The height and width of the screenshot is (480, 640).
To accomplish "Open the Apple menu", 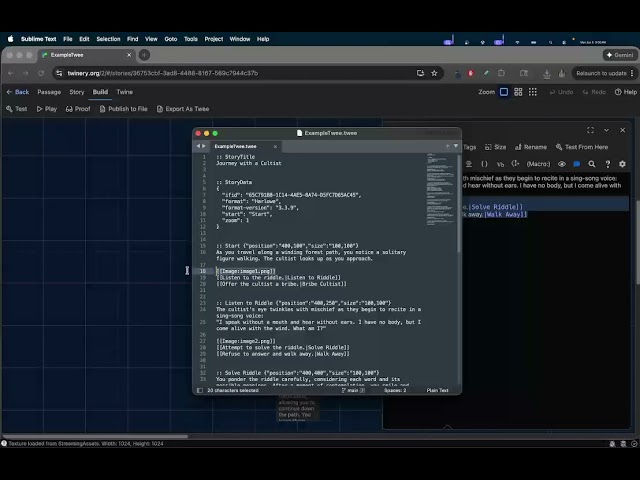I will click(x=11, y=39).
